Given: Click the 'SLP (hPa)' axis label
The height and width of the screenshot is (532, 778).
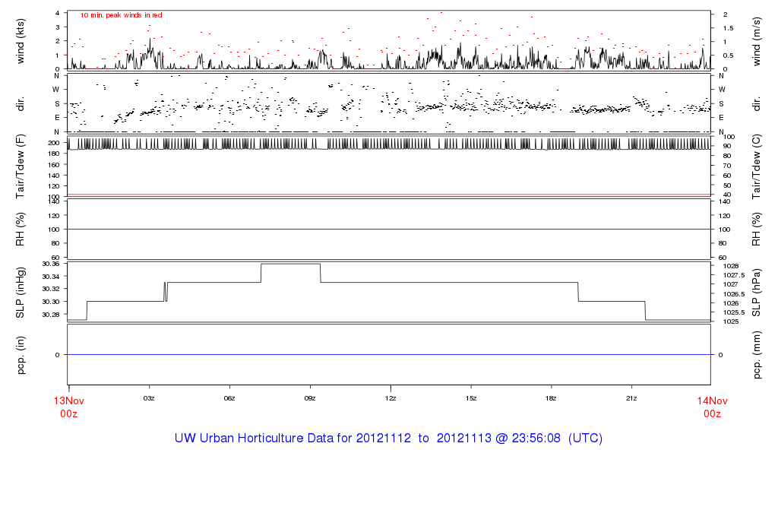Looking at the screenshot, I should [756, 293].
